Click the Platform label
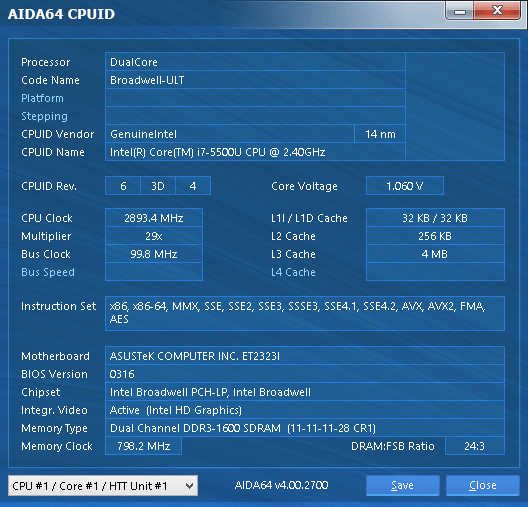The width and height of the screenshot is (528, 507). 42,98
